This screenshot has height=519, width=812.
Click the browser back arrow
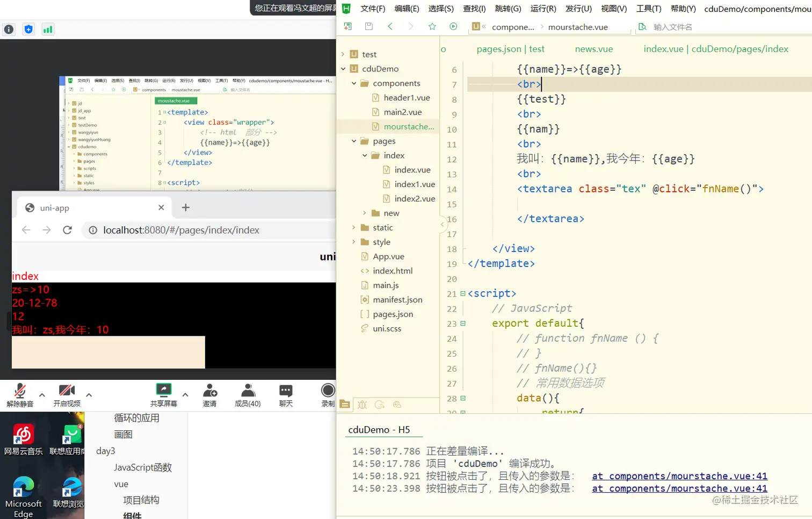coord(26,230)
